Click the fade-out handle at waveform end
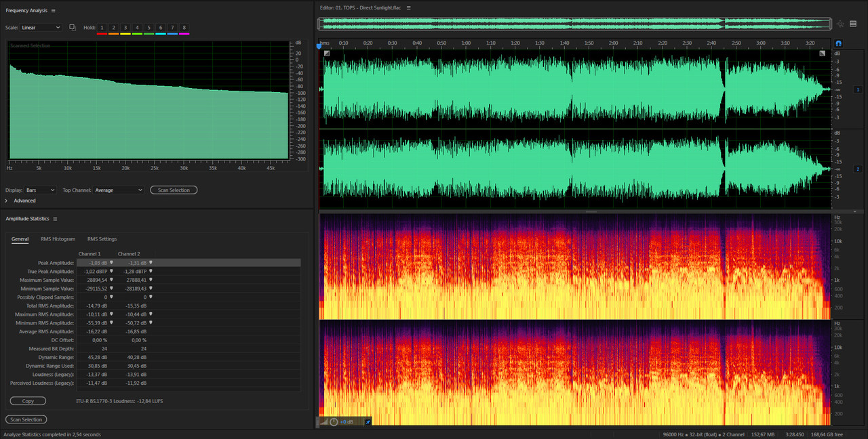The height and width of the screenshot is (439, 868). (823, 54)
